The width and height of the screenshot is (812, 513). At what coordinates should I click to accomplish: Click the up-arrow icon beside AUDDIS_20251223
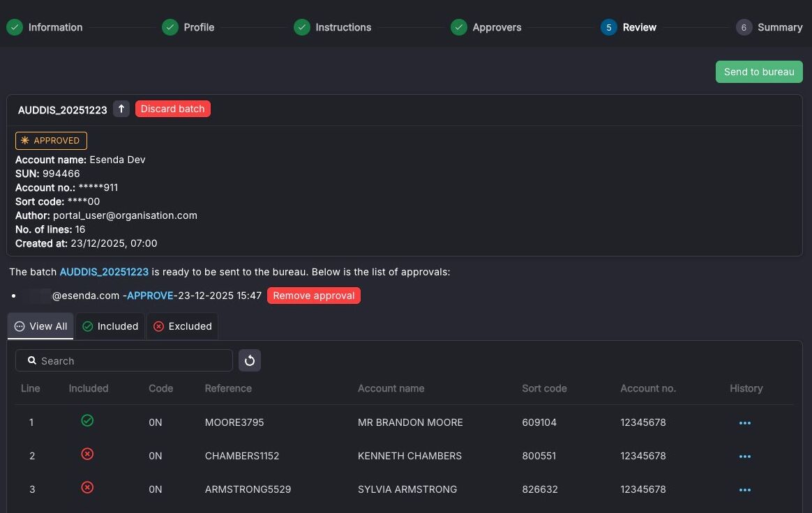pyautogui.click(x=121, y=109)
